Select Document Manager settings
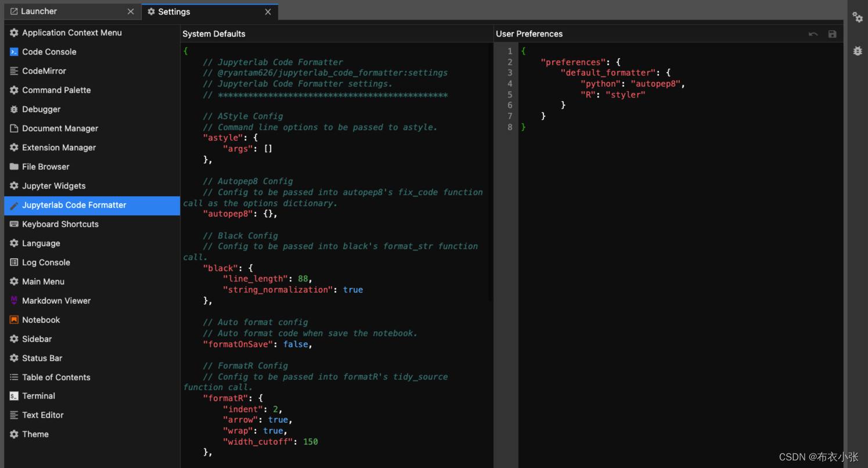The width and height of the screenshot is (868, 468). coord(92,129)
